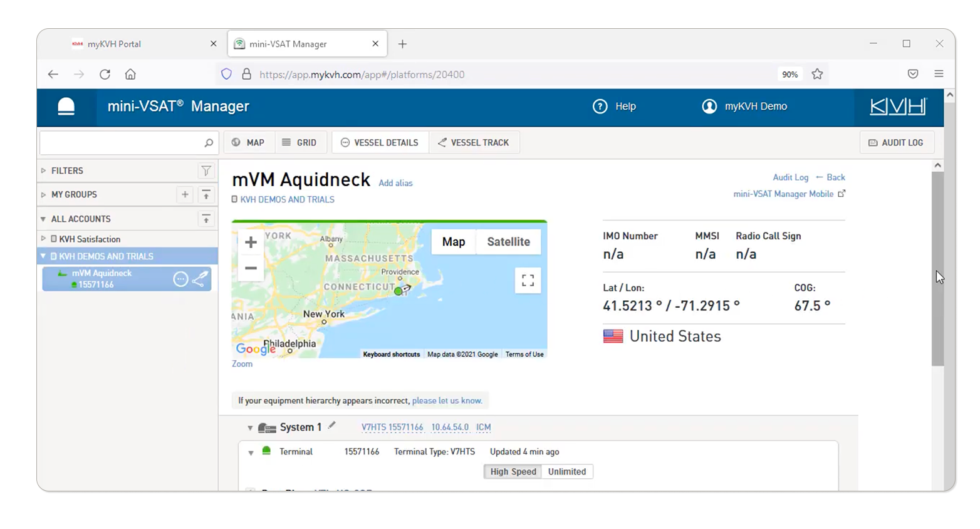Edit System 1 name with pencil icon
Screen dimensions: 980x529
tap(332, 426)
